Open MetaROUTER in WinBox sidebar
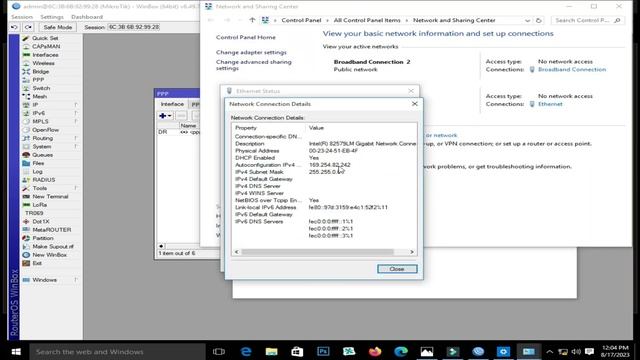Screen dimensions: 640x360 [51, 230]
